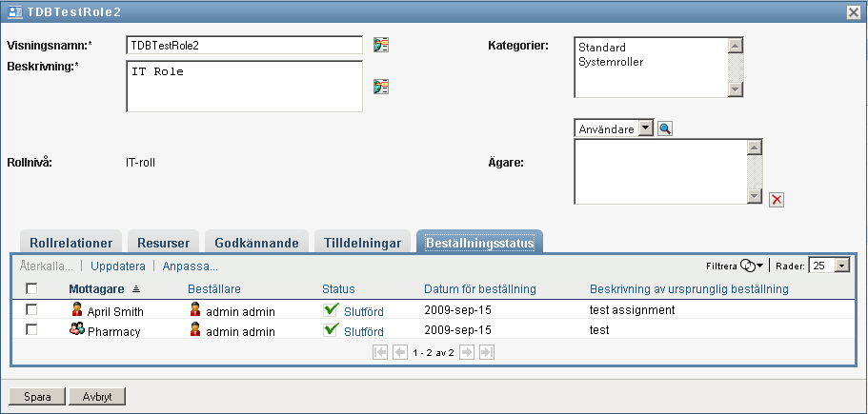Click the Uppdatera link
The image size is (868, 414).
(x=118, y=266)
